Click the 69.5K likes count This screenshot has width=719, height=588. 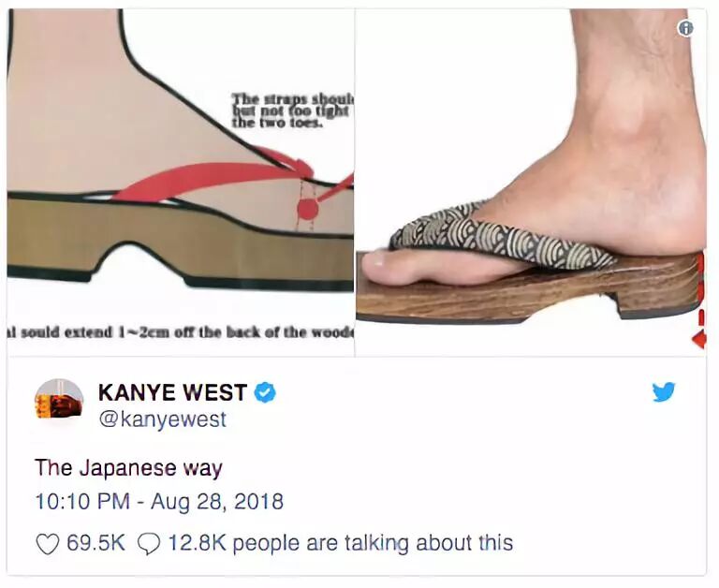(x=95, y=543)
